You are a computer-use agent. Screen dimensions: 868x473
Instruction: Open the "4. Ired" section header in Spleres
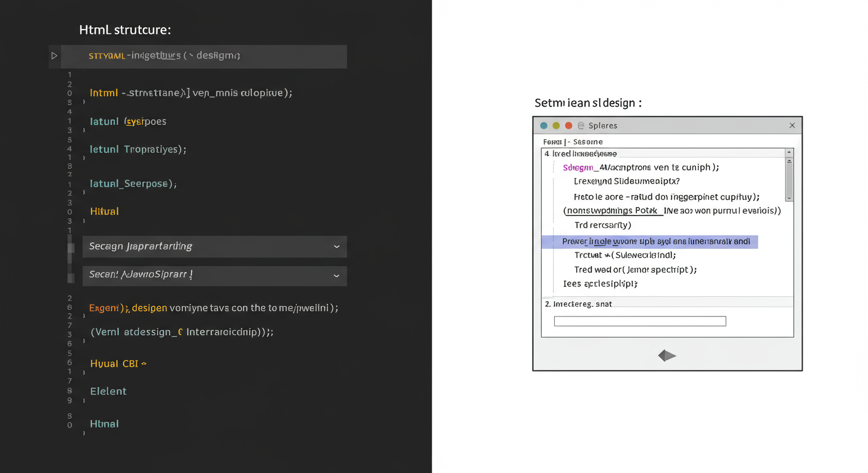pos(580,153)
